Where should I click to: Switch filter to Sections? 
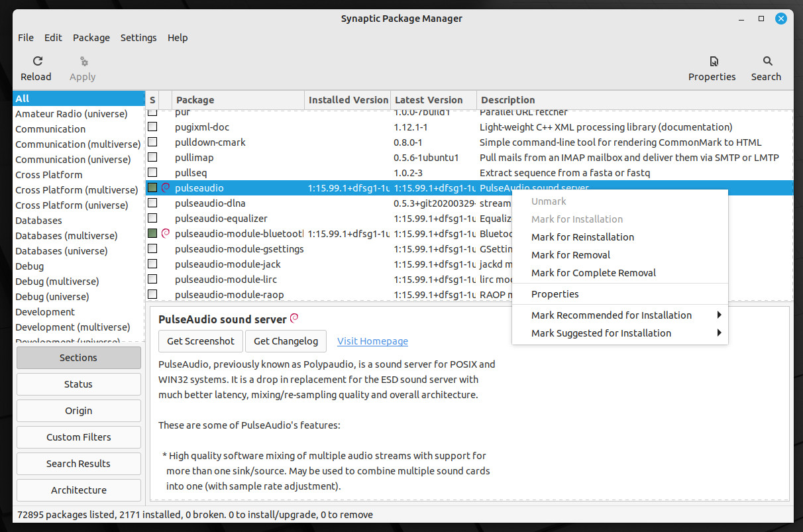(x=78, y=358)
